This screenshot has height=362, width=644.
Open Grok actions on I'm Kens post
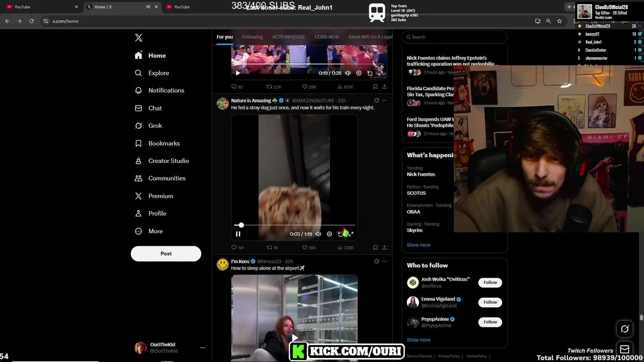(376, 261)
